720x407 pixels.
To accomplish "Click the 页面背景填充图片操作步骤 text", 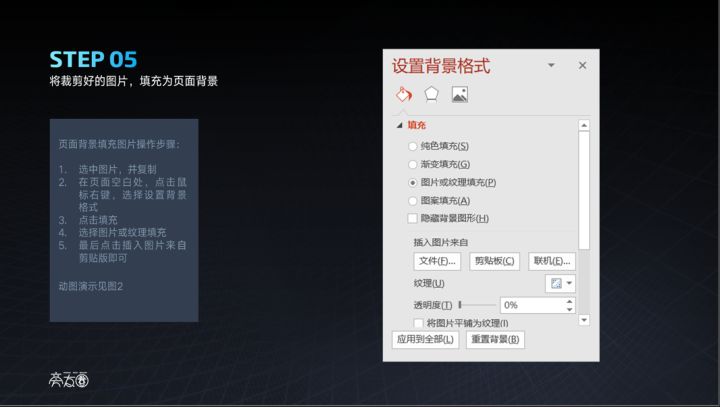I will tap(119, 144).
